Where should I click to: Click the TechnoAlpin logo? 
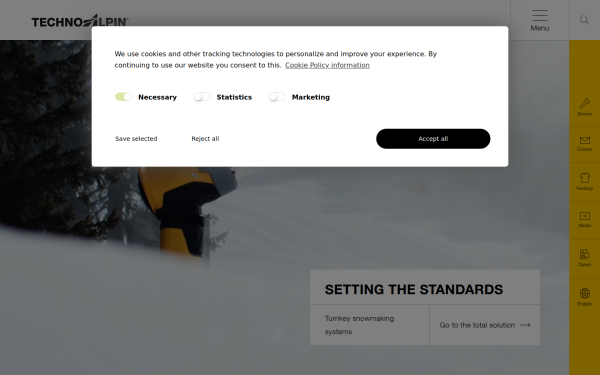(80, 21)
